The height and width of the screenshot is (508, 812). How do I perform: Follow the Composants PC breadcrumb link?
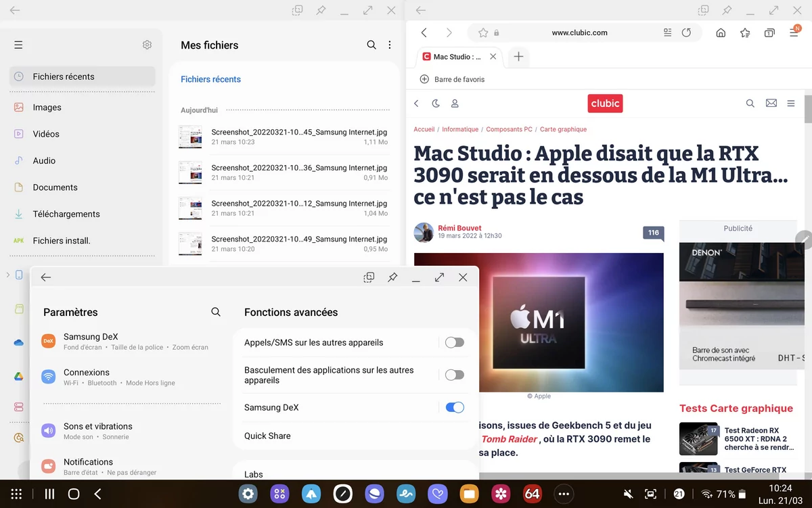click(x=510, y=129)
